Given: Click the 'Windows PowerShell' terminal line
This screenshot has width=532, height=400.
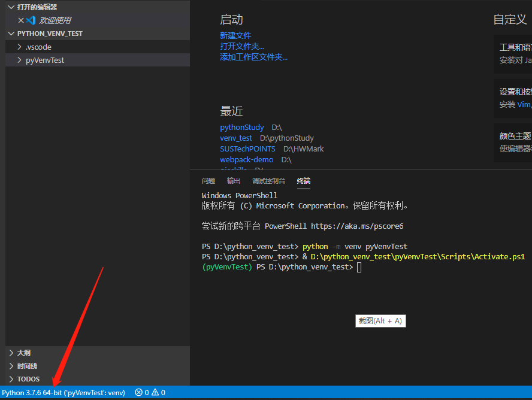Looking at the screenshot, I should coord(239,196).
